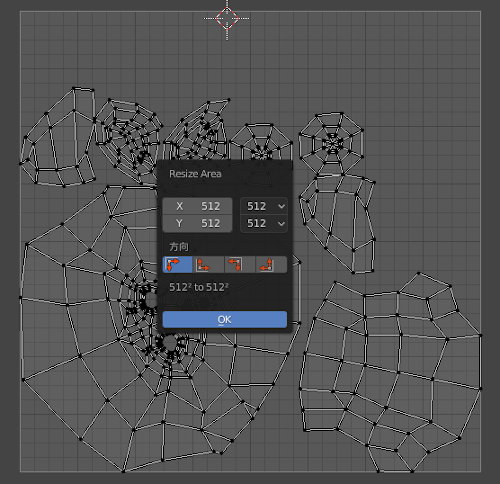
Task: Select the first direction icon, highlighted blue
Action: 177,265
